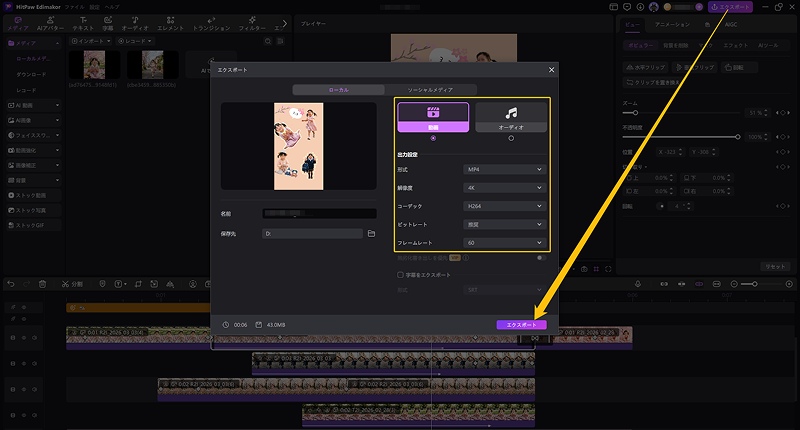The width and height of the screenshot is (800, 430).
Task: Switch to the ローカル export tab
Action: [338, 90]
